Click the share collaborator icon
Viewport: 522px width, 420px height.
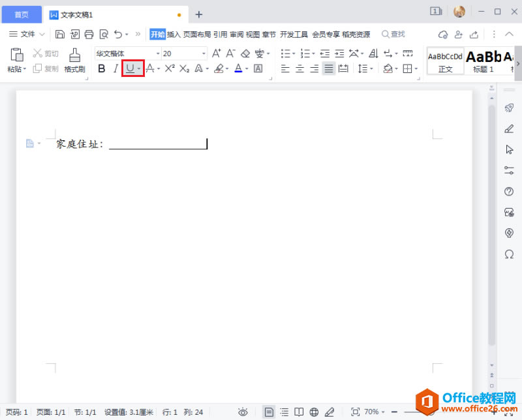click(x=459, y=35)
